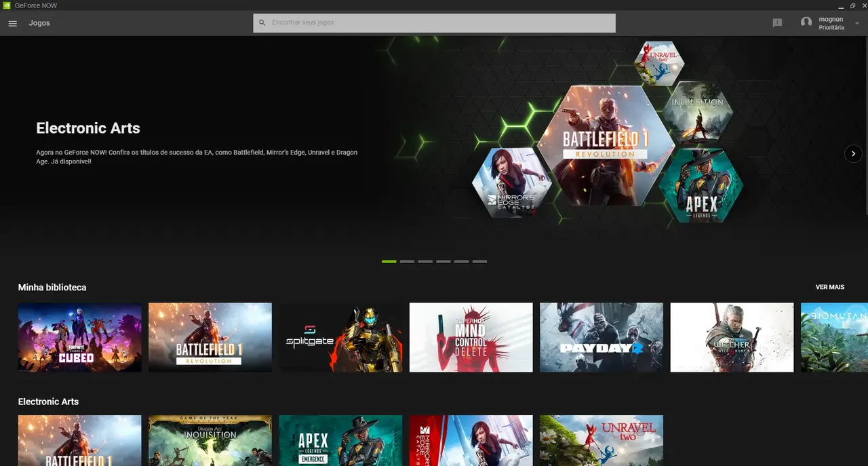Select the first carousel indicator
The width and height of the screenshot is (868, 466).
389,261
